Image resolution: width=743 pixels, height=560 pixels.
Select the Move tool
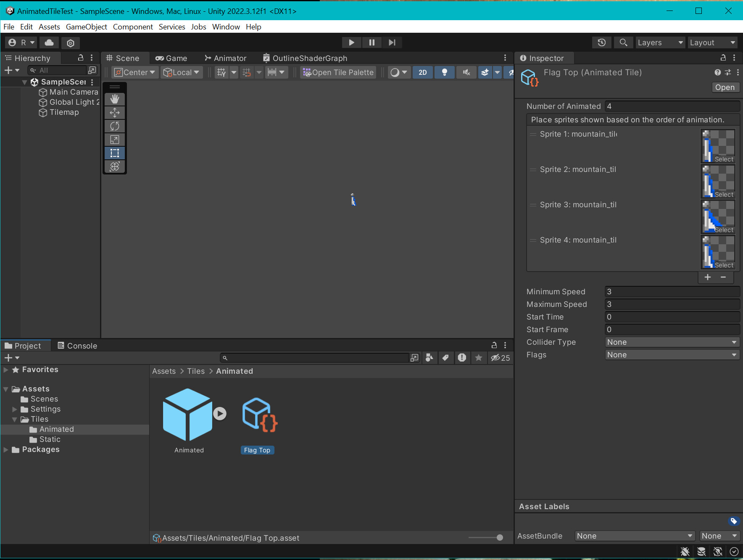click(x=115, y=113)
